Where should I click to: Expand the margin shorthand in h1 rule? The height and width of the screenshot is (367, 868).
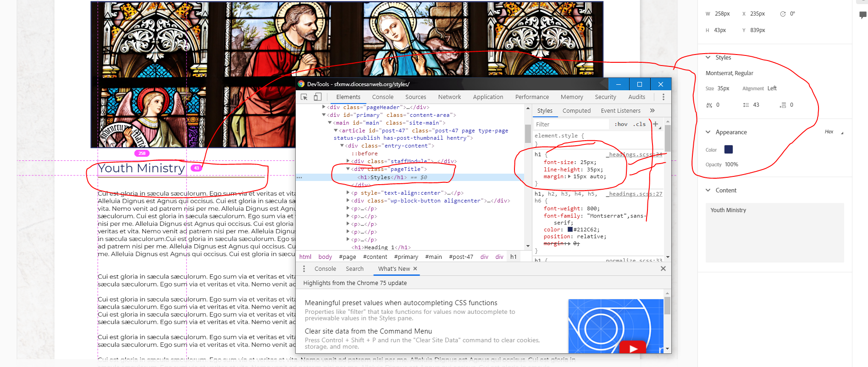point(569,176)
